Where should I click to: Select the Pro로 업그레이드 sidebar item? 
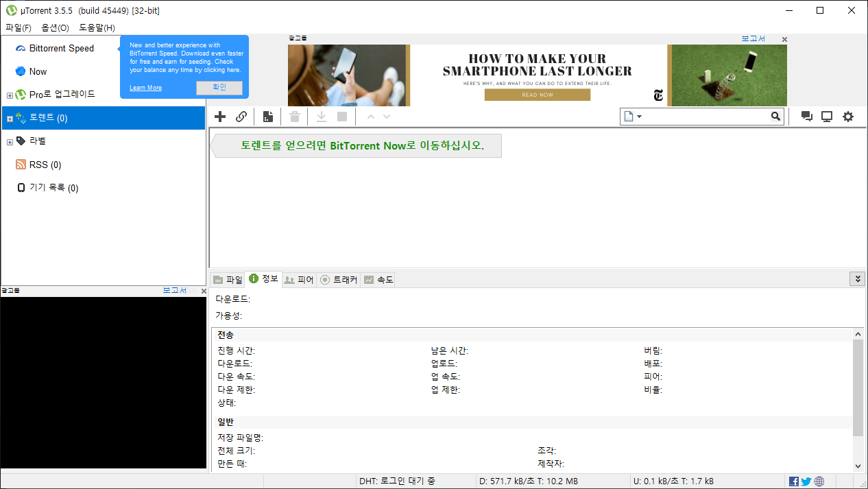coord(62,94)
